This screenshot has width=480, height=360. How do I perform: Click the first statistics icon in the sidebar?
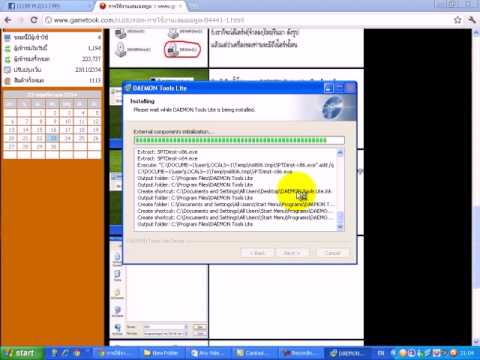point(8,37)
